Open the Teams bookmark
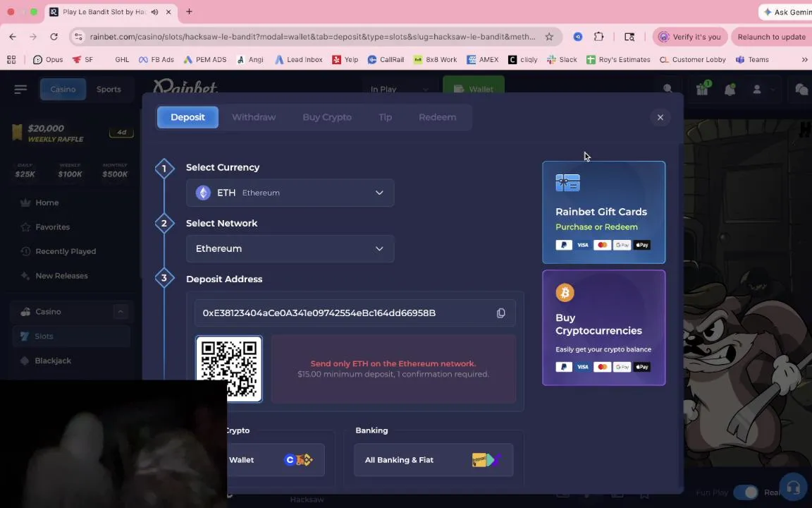This screenshot has height=508, width=812. 753,59
